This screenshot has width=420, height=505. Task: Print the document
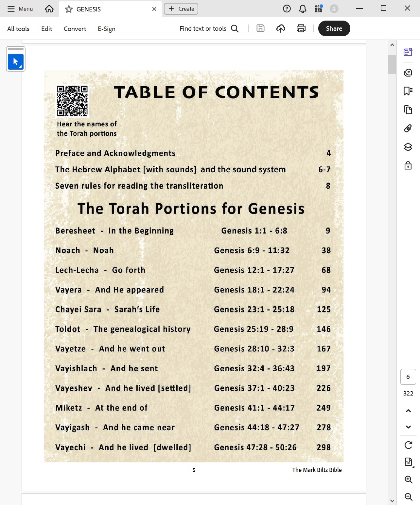pyautogui.click(x=301, y=28)
